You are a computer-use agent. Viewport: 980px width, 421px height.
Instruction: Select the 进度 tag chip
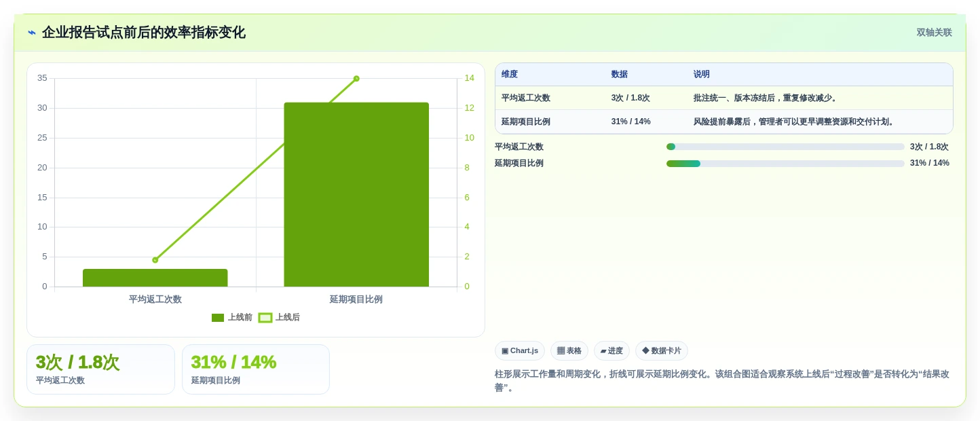(611, 351)
